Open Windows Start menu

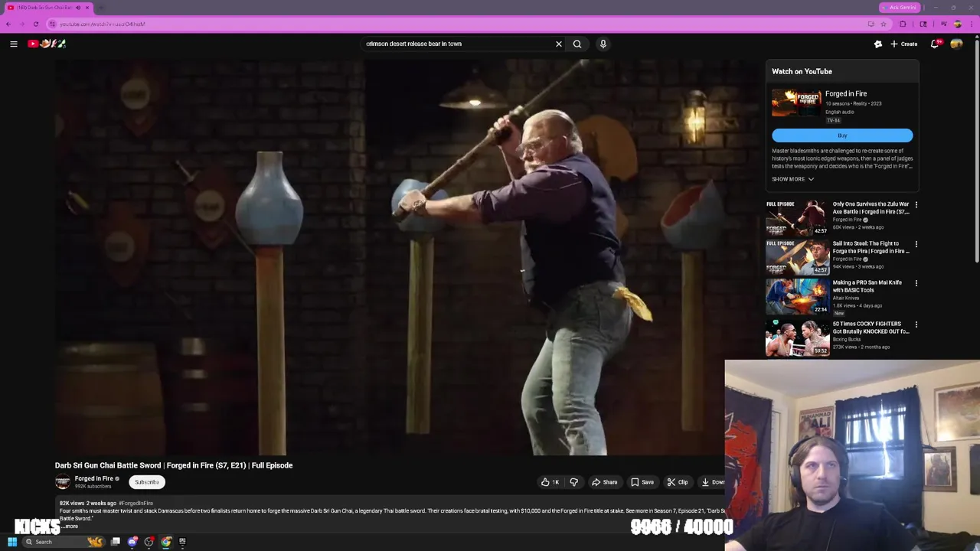(x=12, y=542)
